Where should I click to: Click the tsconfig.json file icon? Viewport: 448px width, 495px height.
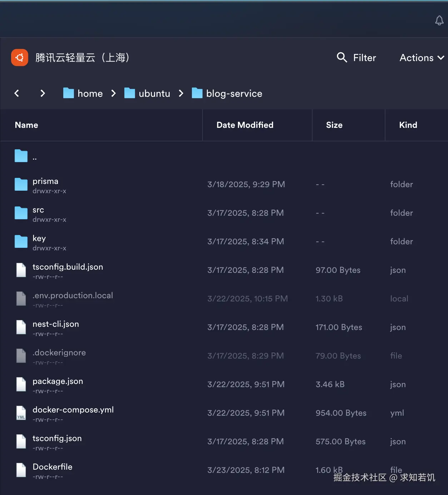[21, 441]
